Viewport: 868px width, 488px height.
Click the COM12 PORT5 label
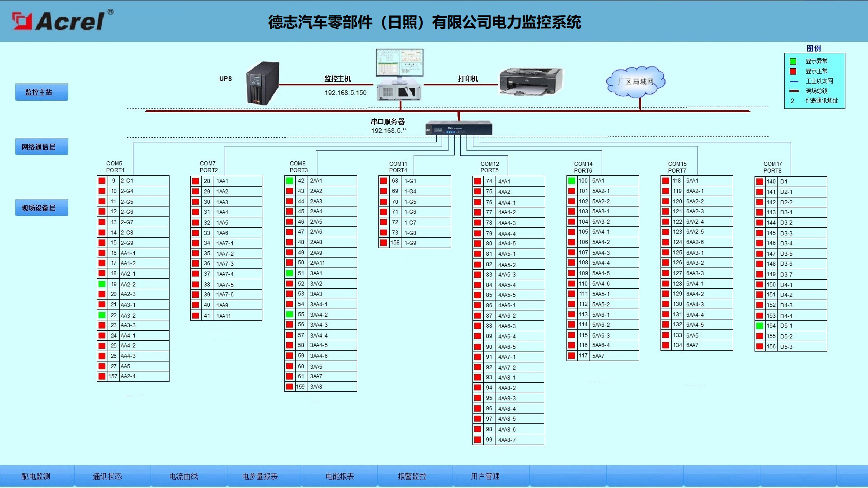[x=490, y=167]
